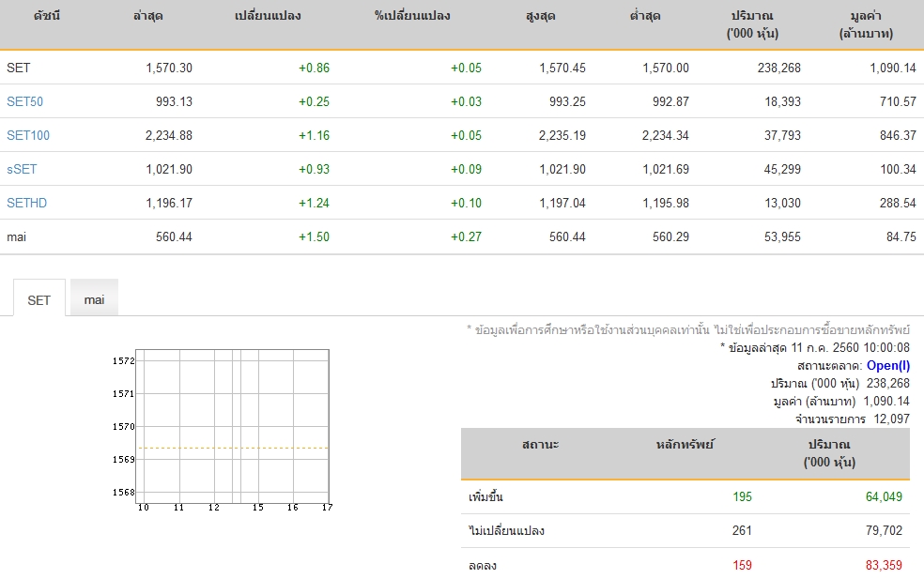This screenshot has height=579, width=924.
Task: Click mai value 84.75
Action: tap(901, 236)
